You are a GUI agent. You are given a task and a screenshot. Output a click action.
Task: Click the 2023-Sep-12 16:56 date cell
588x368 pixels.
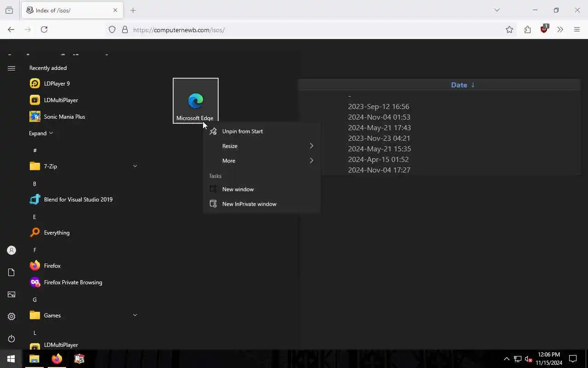pos(379,106)
